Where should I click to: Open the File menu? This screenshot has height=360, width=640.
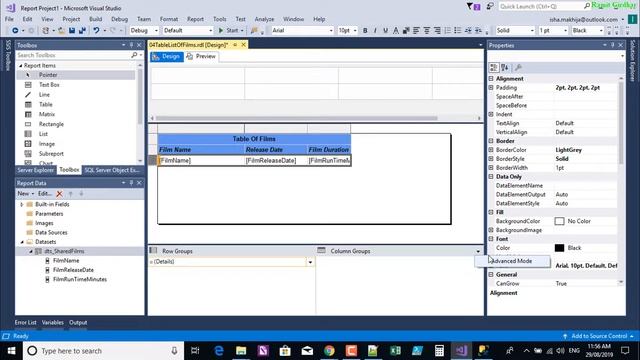pyautogui.click(x=9, y=19)
